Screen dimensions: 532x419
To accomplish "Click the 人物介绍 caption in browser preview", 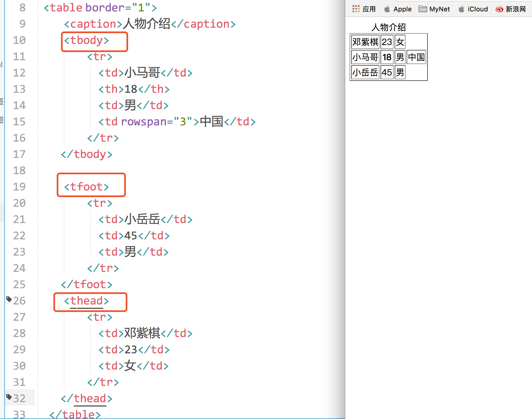I will click(388, 27).
